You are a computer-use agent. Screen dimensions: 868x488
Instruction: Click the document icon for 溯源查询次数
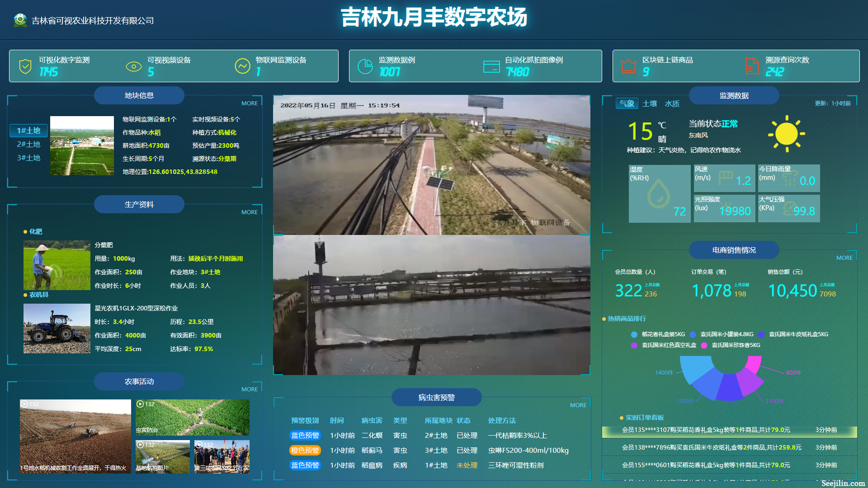pos(752,66)
